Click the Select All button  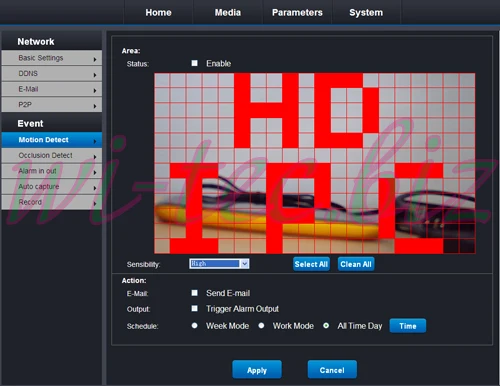[x=311, y=264]
